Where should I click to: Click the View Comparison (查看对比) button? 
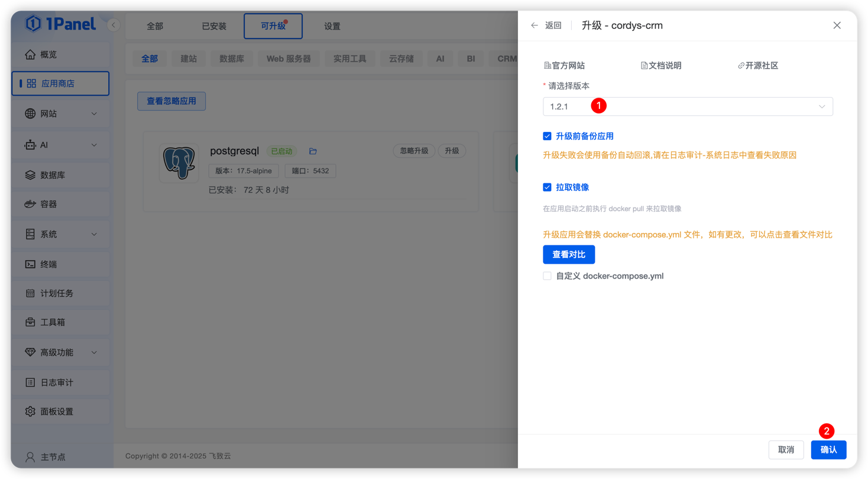pyautogui.click(x=568, y=255)
